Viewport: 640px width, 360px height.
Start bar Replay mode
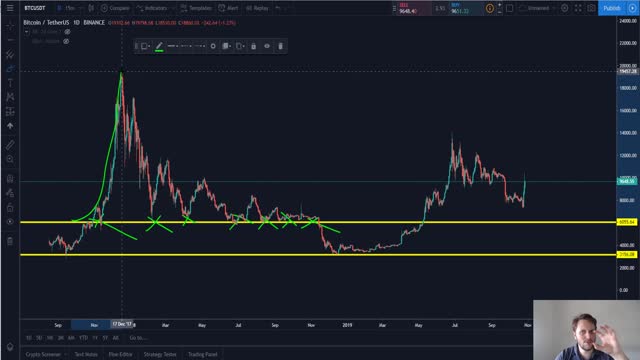coord(258,8)
